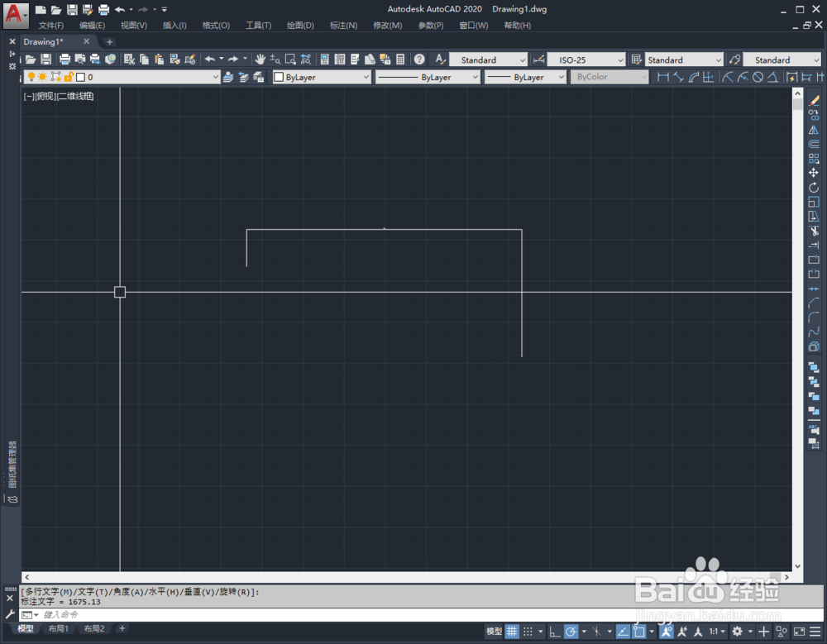Select the Move tool in modify toolbar

[814, 173]
